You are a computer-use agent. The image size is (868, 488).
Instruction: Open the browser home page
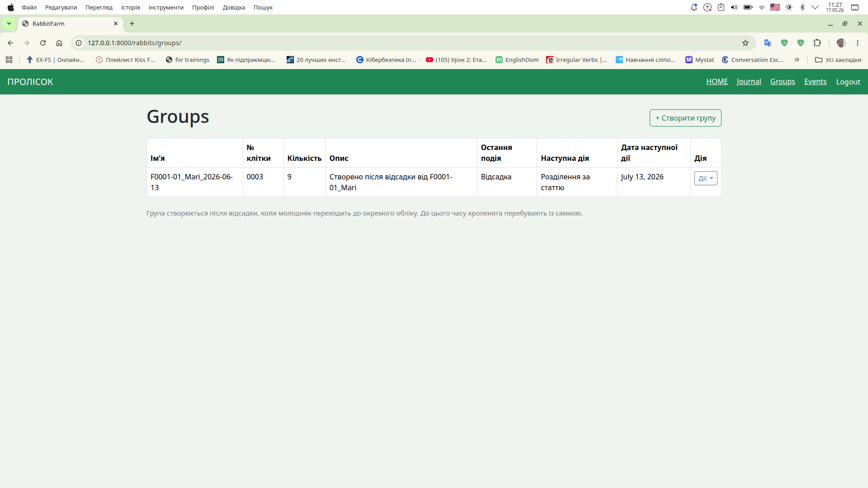coord(59,43)
